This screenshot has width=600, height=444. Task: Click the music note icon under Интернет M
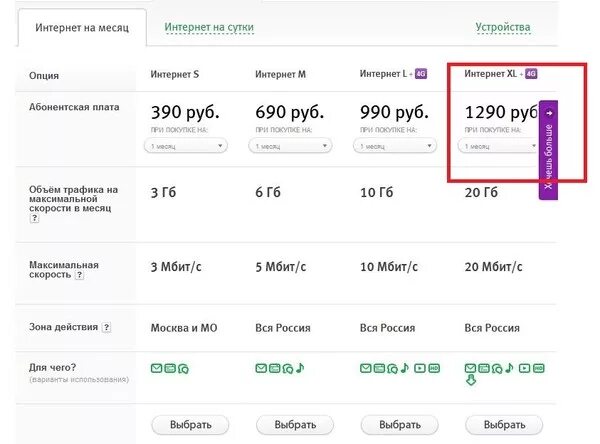pos(300,368)
